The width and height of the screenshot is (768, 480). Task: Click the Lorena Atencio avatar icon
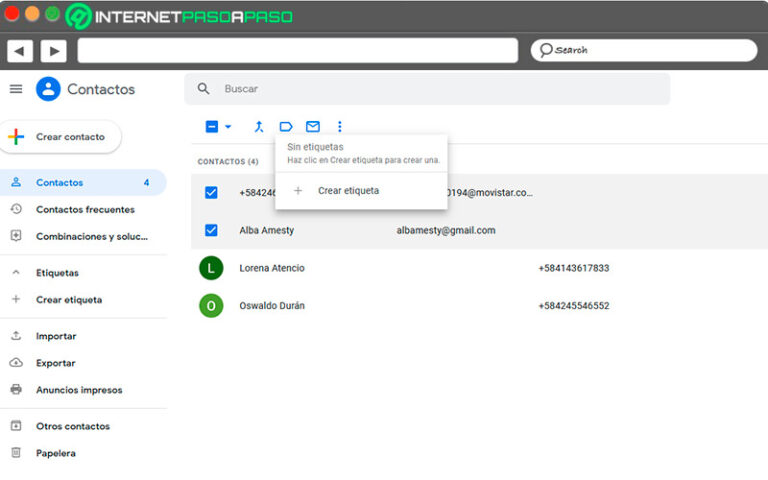(x=211, y=268)
